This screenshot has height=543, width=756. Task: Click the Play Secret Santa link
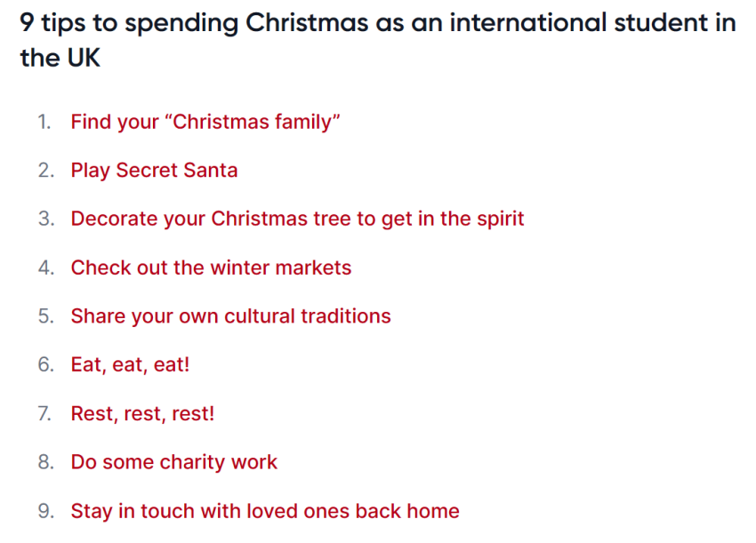coord(154,171)
